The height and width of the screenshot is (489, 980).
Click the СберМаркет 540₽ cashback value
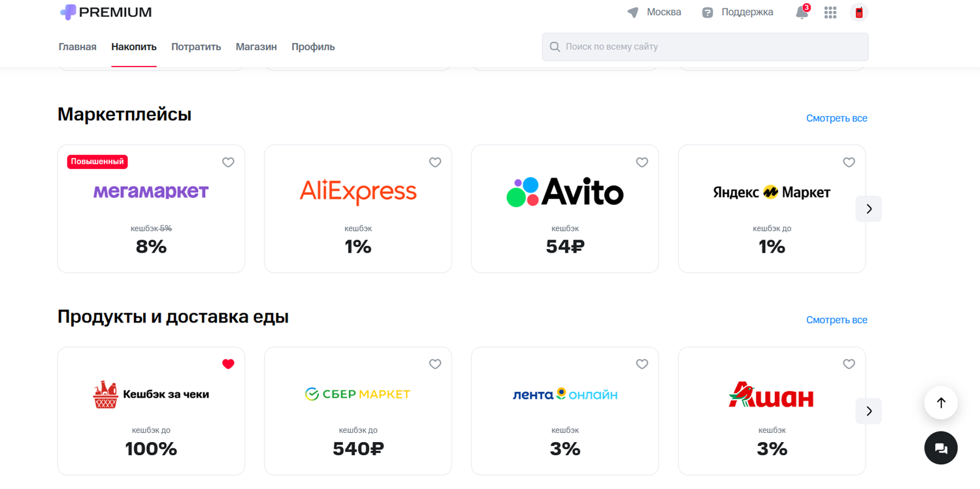click(358, 449)
